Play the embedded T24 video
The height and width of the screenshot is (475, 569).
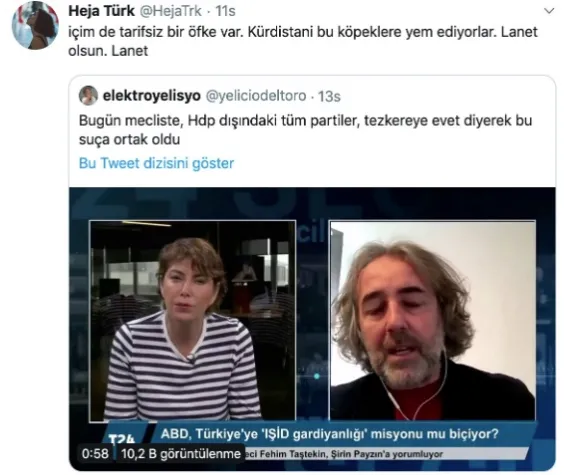coord(312,328)
